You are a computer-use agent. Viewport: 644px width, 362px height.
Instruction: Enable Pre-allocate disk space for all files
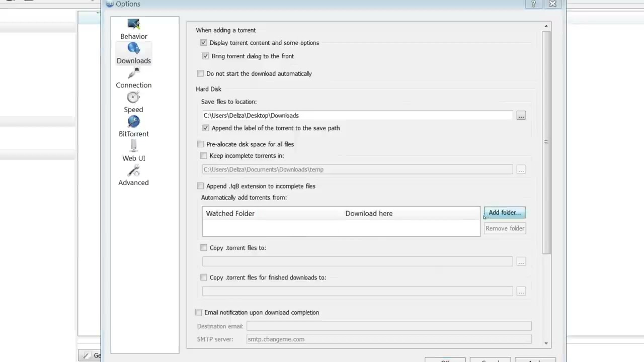pyautogui.click(x=201, y=144)
